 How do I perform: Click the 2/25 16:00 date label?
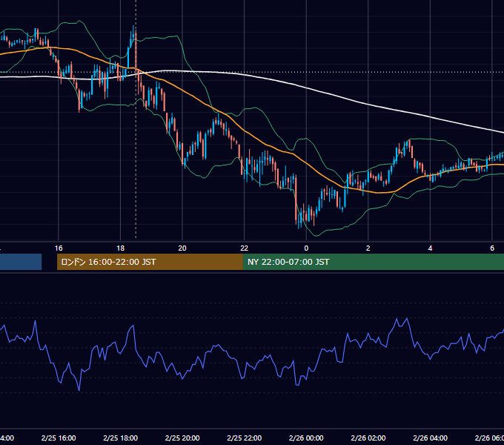pyautogui.click(x=59, y=438)
